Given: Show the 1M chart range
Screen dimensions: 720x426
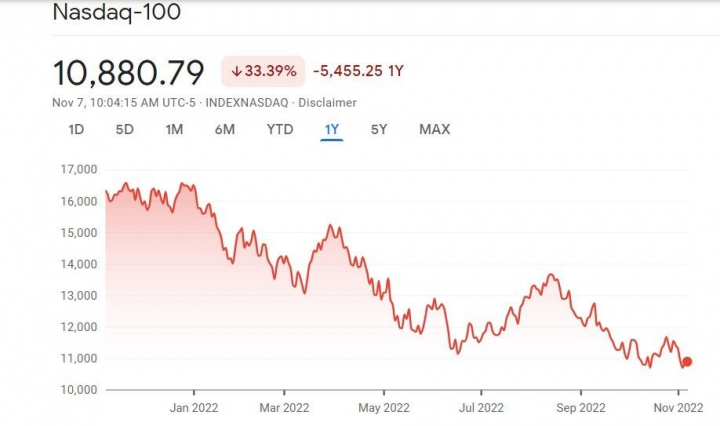Looking at the screenshot, I should coord(174,129).
